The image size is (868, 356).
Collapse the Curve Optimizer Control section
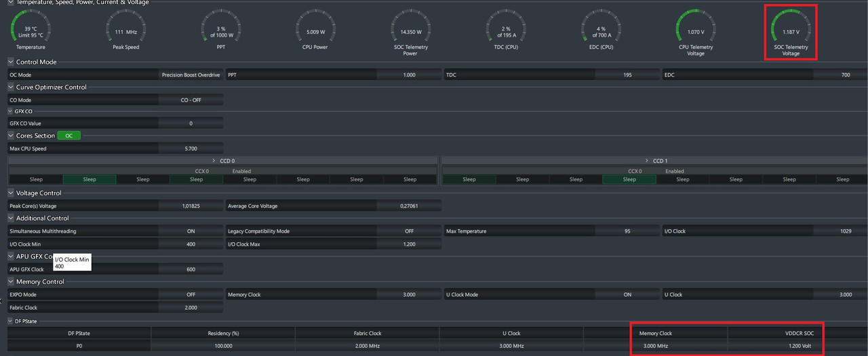click(x=11, y=87)
